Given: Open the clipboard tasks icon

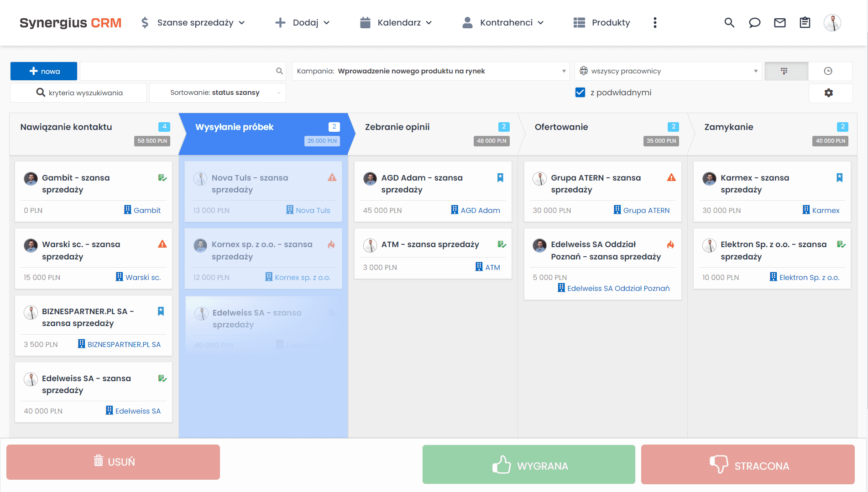Looking at the screenshot, I should point(805,22).
